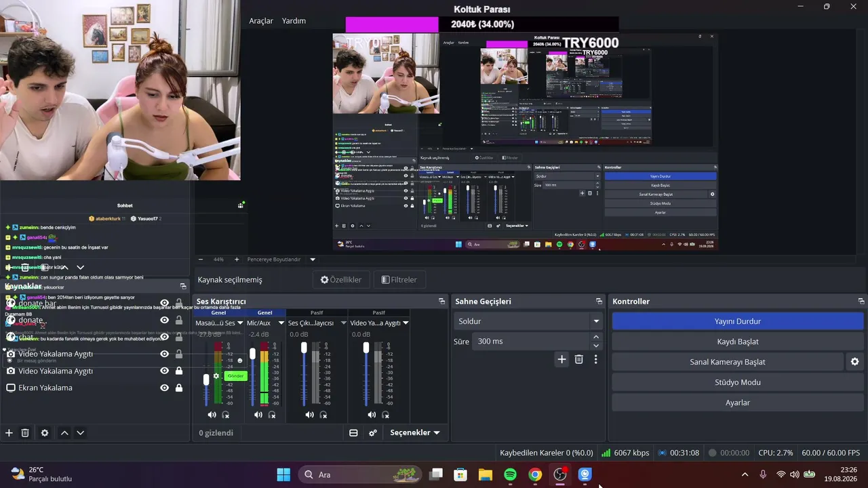Viewport: 868px width, 488px height.
Task: Hide the donate bar source
Action: 164,303
